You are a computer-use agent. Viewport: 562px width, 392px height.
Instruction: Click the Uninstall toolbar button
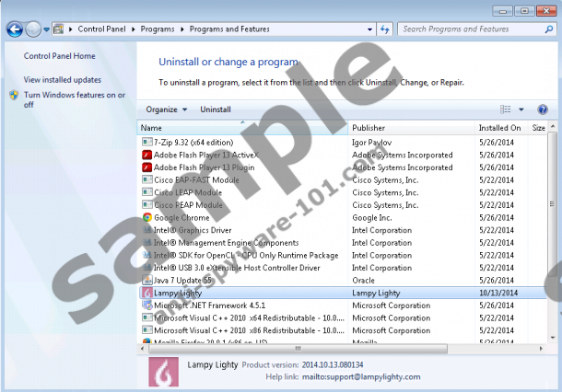[x=216, y=110]
